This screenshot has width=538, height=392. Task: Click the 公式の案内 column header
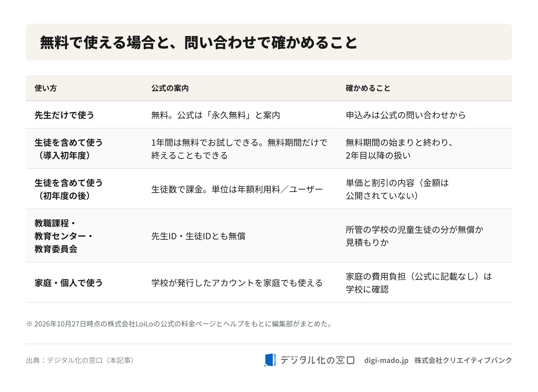coord(170,88)
